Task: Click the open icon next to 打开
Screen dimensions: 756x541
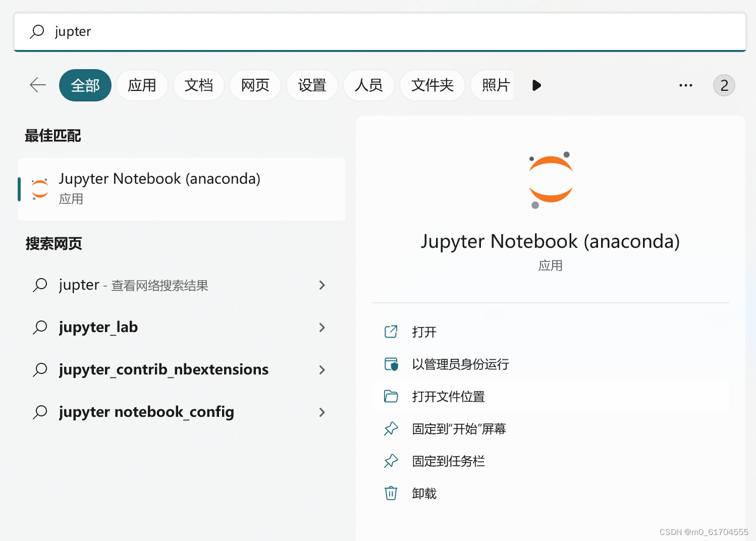Action: 391,332
